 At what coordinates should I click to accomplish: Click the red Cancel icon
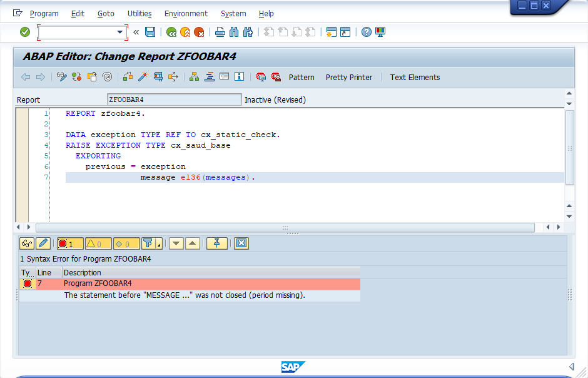coord(199,33)
